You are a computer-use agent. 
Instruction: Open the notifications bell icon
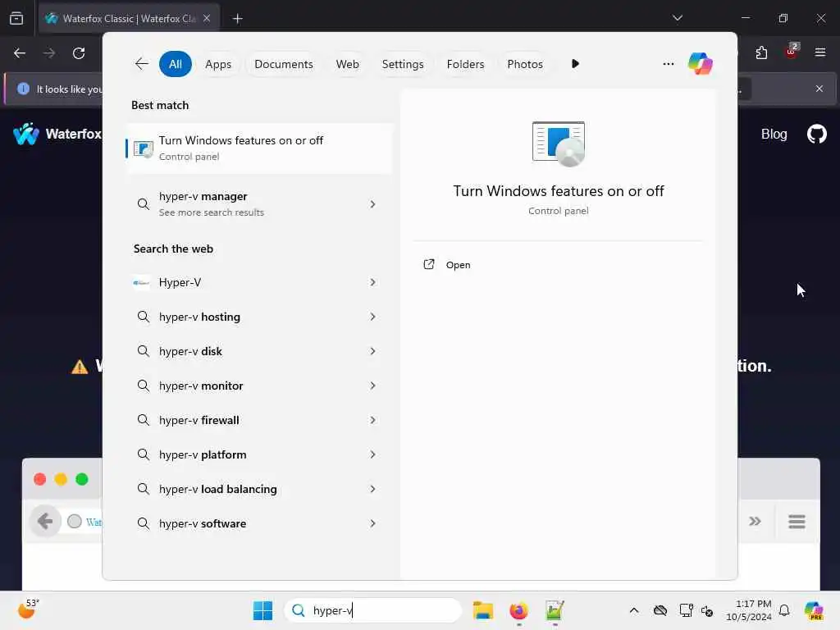(784, 610)
